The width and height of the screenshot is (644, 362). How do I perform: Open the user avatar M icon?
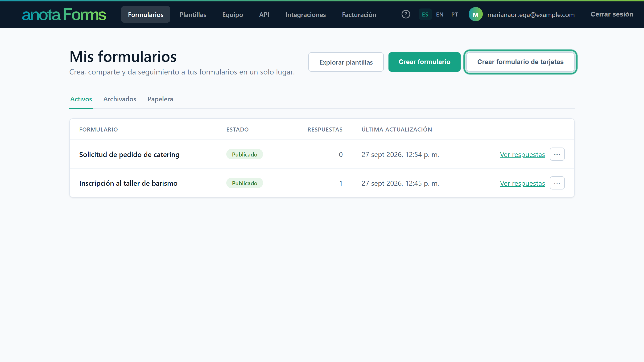coord(475,15)
